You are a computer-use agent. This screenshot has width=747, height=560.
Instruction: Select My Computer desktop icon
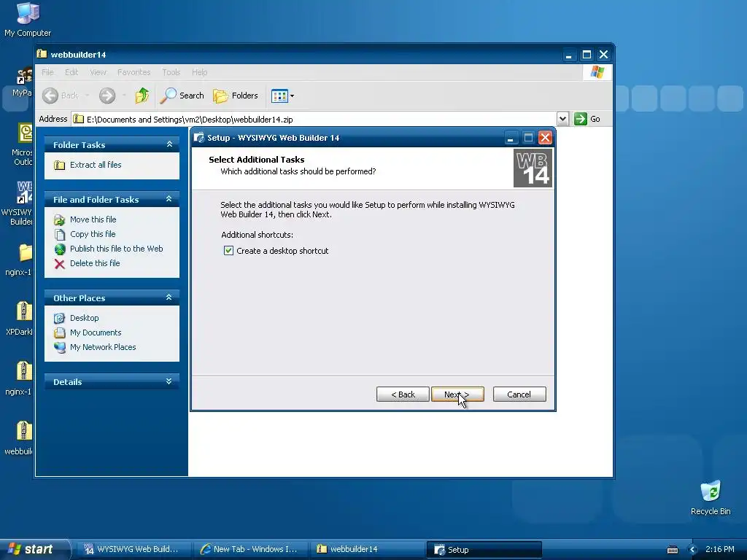pyautogui.click(x=28, y=20)
